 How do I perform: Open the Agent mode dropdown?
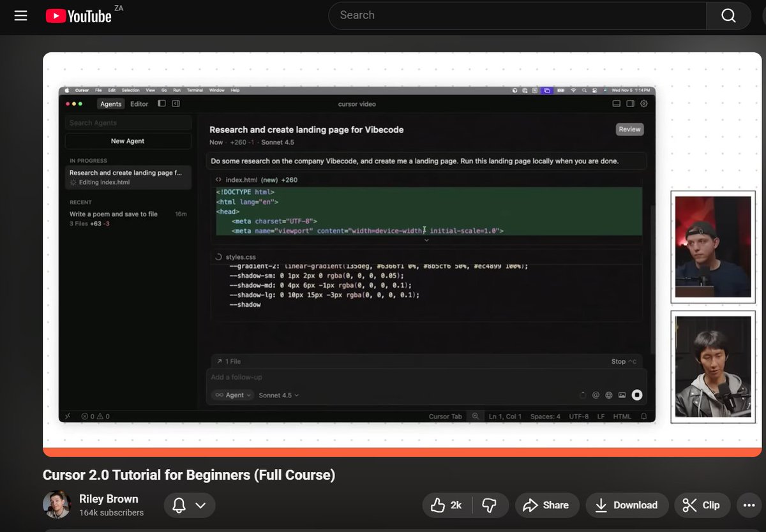pos(232,395)
